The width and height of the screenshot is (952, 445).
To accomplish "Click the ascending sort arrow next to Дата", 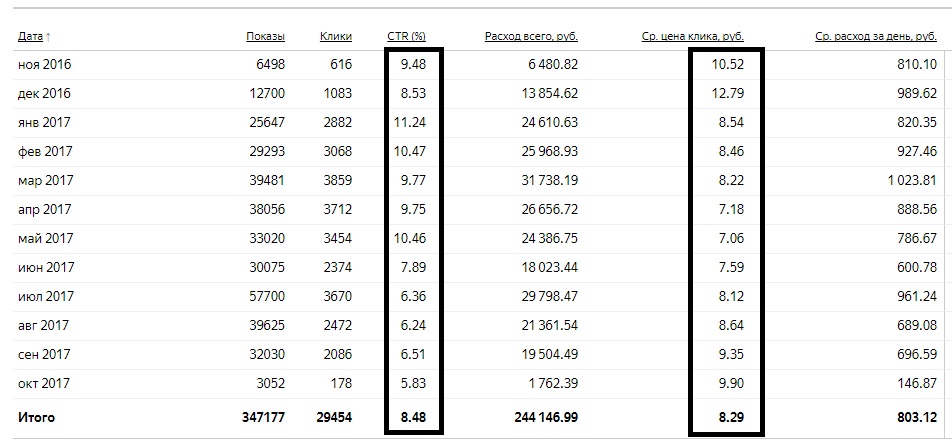I will pos(49,37).
